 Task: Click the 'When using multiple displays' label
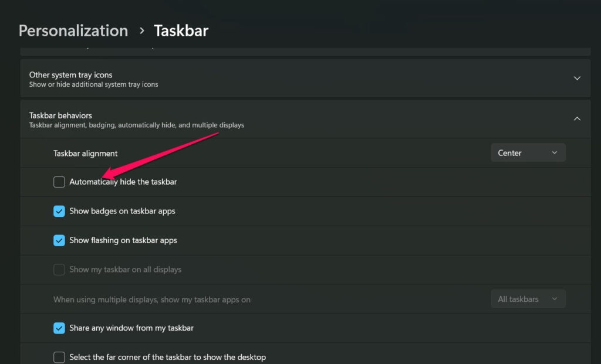pyautogui.click(x=152, y=300)
